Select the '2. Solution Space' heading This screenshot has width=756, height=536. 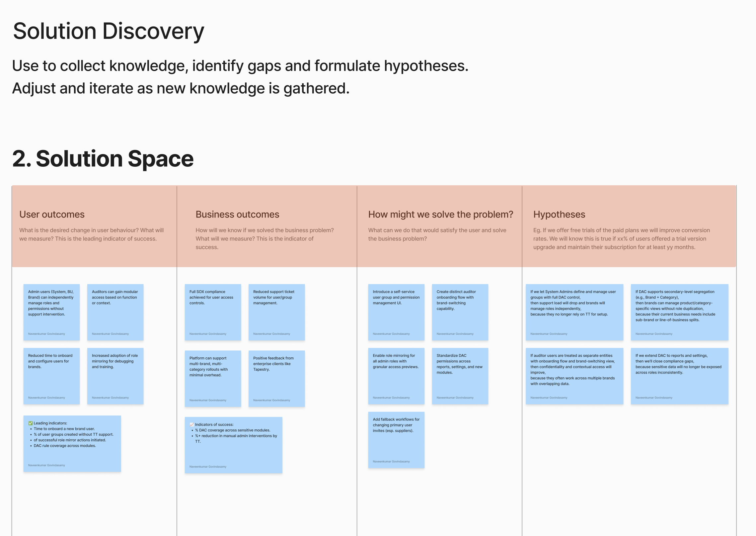[x=103, y=159]
